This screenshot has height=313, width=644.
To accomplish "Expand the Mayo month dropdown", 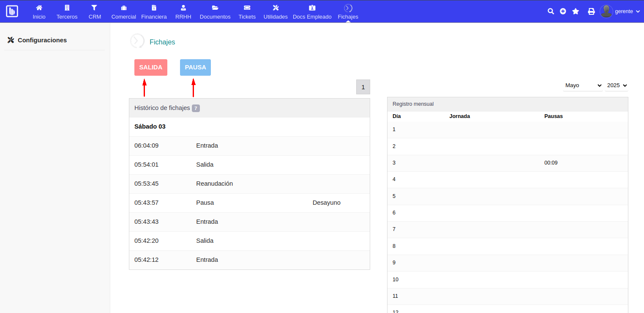I will (583, 85).
